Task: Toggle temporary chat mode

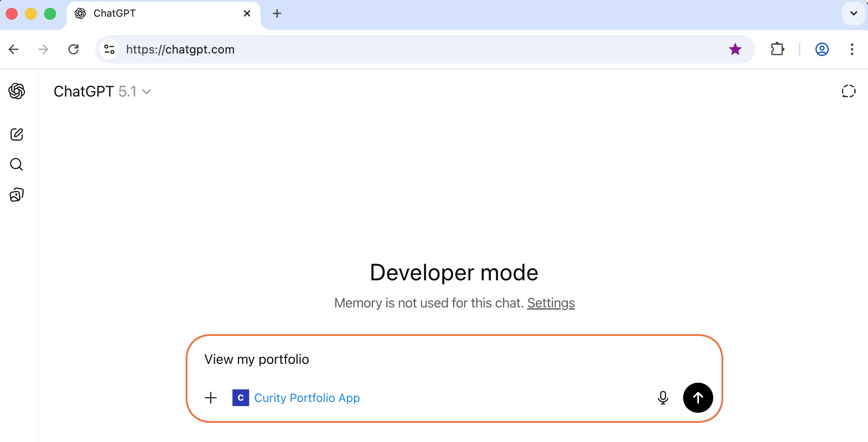Action: pos(848,91)
